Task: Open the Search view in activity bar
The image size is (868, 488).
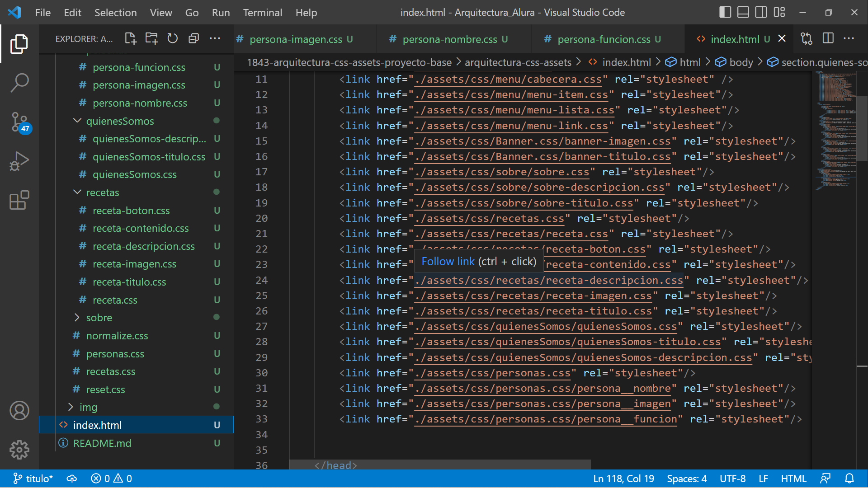Action: [19, 83]
